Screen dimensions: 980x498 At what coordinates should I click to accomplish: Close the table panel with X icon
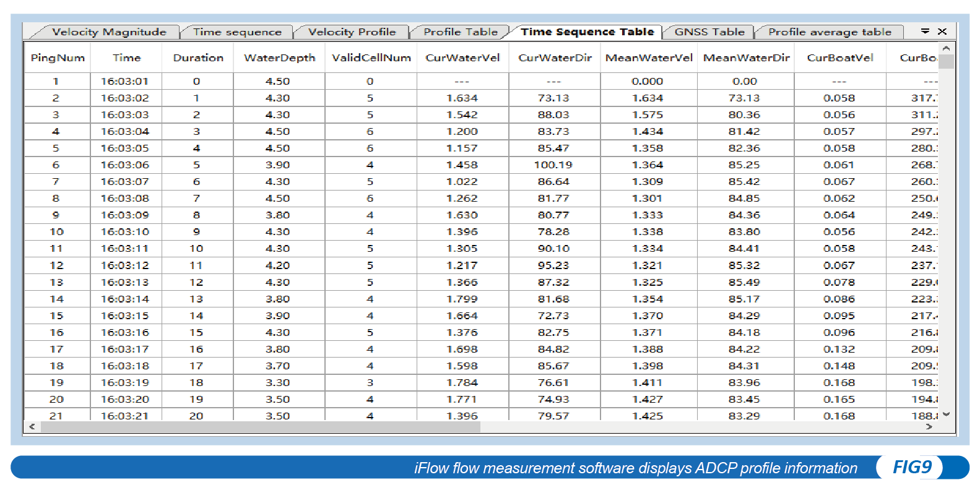point(942,31)
